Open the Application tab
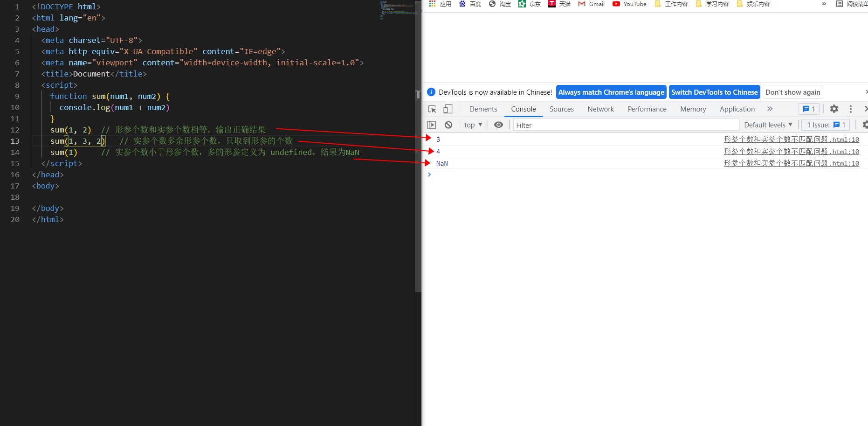Viewport: 868px width, 426px height. tap(737, 109)
